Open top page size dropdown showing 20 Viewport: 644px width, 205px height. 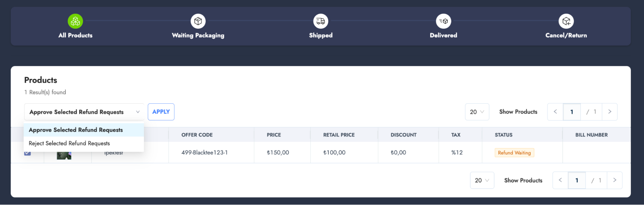(477, 112)
